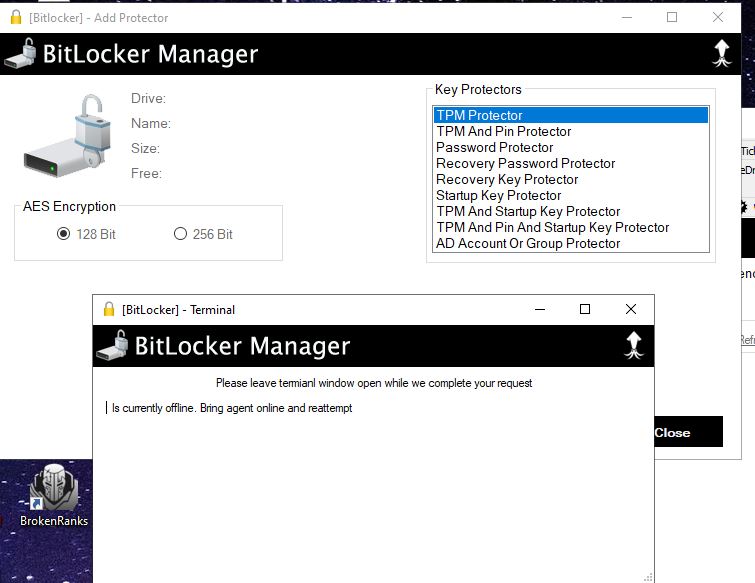This screenshot has height=583, width=755.
Task: Open the BrokenRanks desktop shortcut
Action: click(54, 495)
